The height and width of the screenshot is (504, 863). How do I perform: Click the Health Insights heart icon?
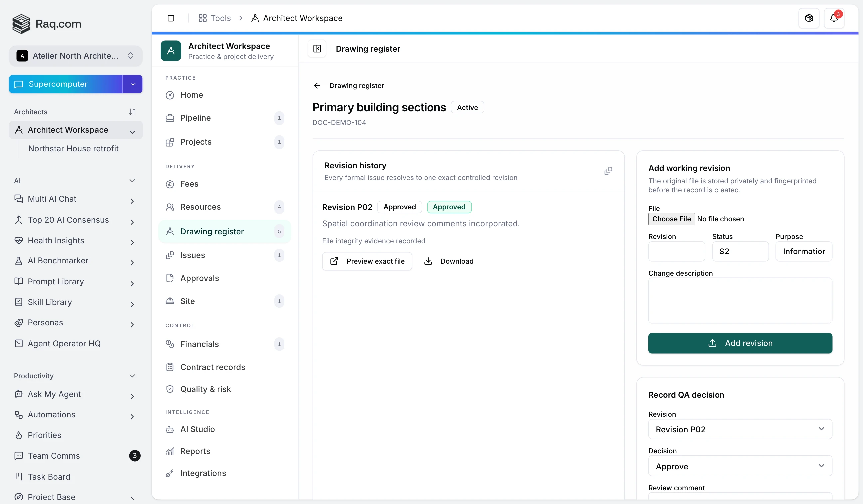(19, 240)
